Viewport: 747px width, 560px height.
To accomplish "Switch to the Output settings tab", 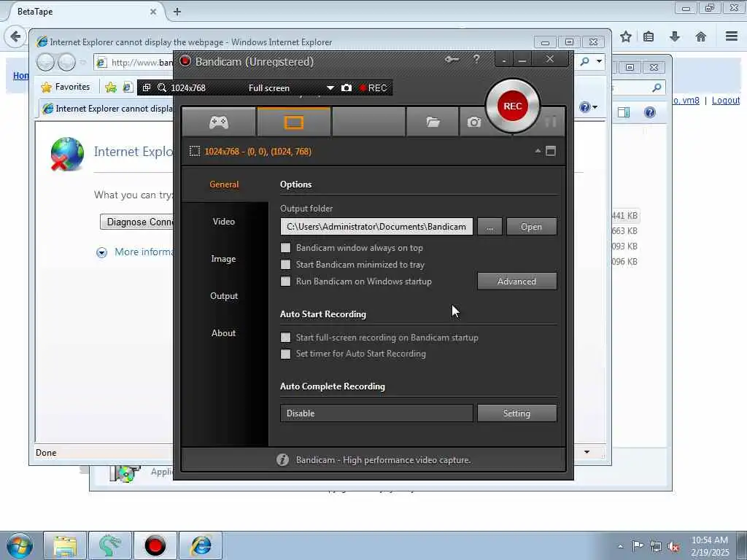I will [224, 296].
